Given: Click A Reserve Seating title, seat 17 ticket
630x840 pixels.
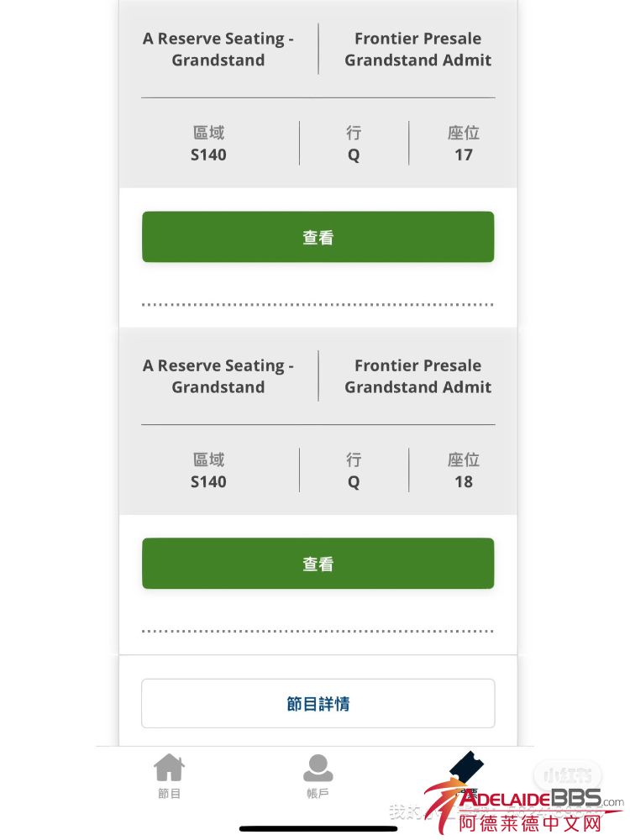Looking at the screenshot, I should 218,50.
